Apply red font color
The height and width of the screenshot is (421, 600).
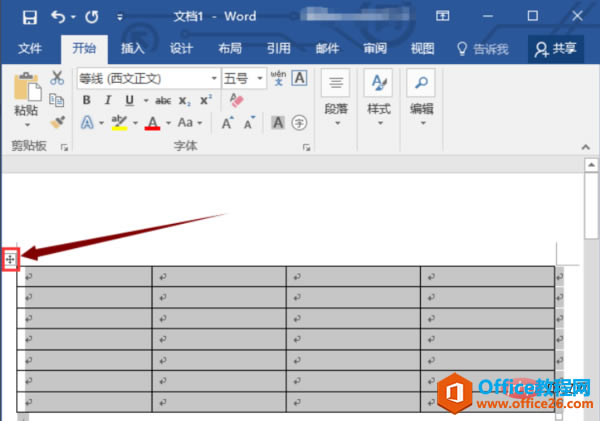pyautogui.click(x=152, y=123)
